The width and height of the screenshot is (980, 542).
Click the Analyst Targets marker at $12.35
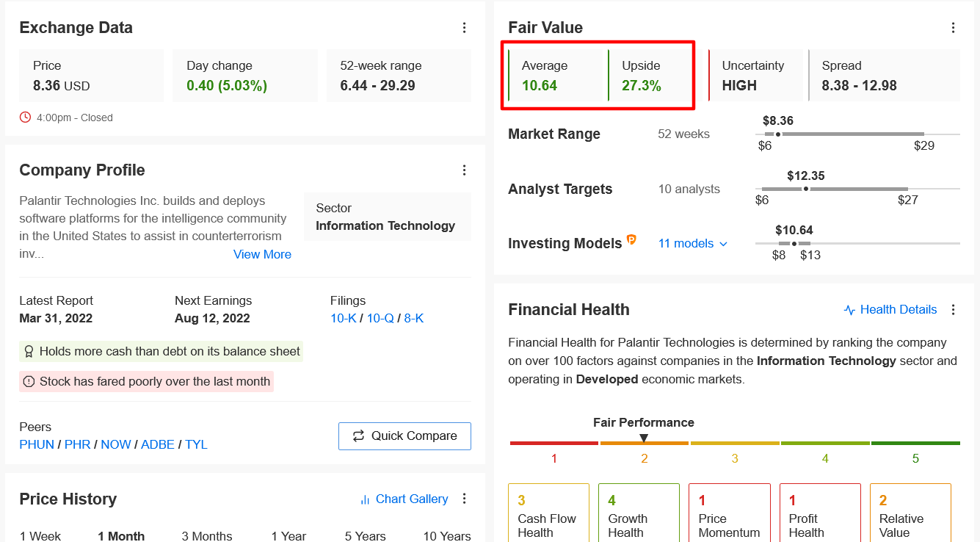pyautogui.click(x=806, y=189)
